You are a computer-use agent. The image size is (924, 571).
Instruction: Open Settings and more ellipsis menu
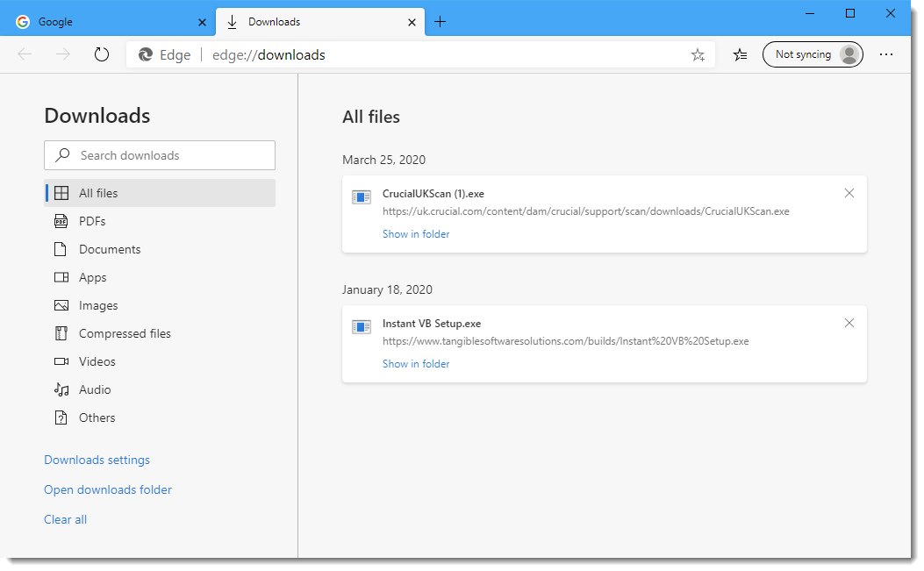coord(886,54)
